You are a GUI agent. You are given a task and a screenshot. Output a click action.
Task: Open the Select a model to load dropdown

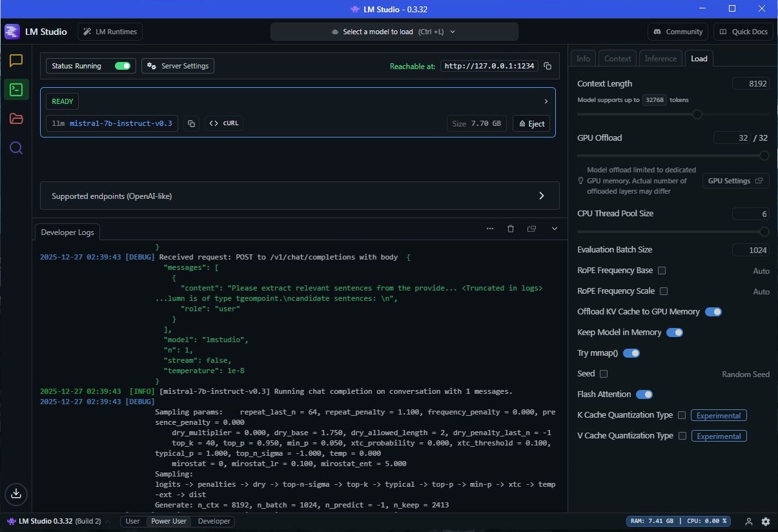[394, 32]
